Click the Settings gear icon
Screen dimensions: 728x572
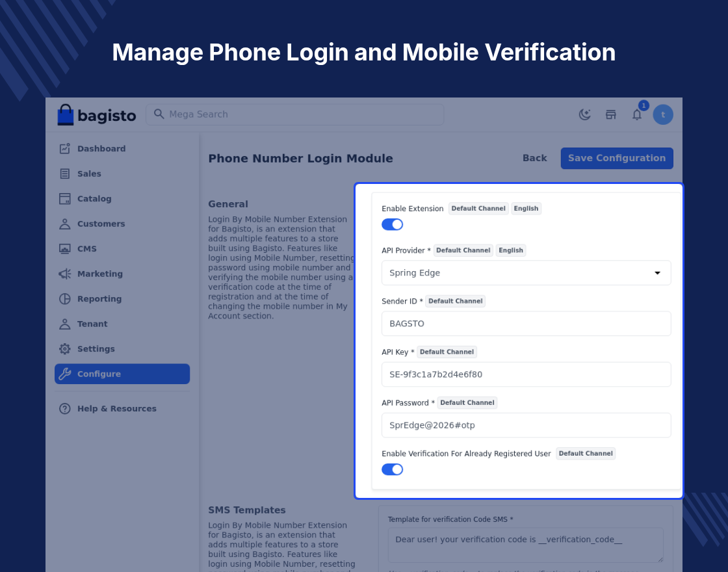click(65, 349)
